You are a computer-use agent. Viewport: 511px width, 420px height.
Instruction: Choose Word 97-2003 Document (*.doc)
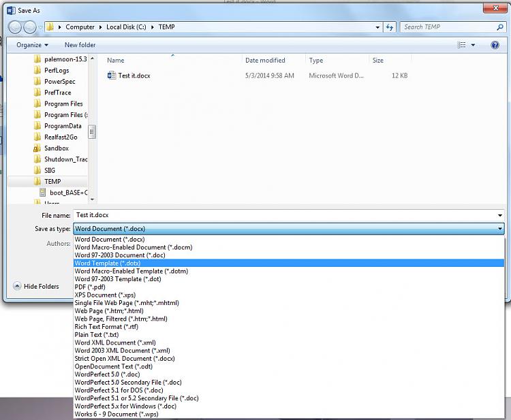(289, 255)
